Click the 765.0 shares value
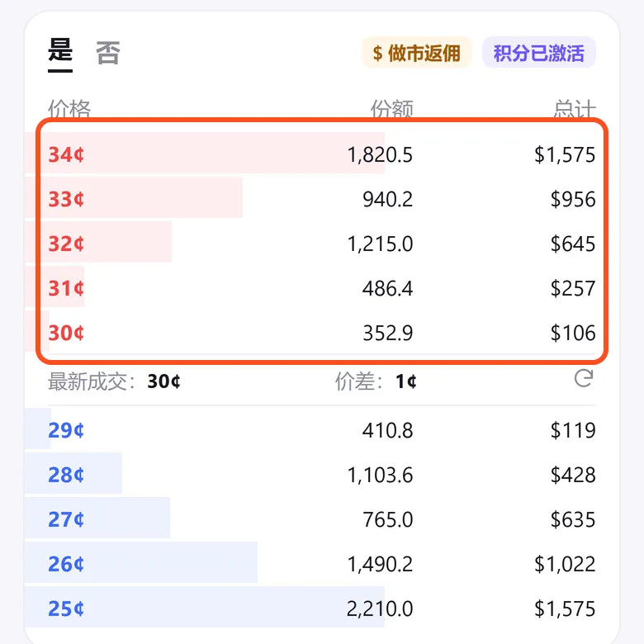The width and height of the screenshot is (644, 644). tap(388, 519)
